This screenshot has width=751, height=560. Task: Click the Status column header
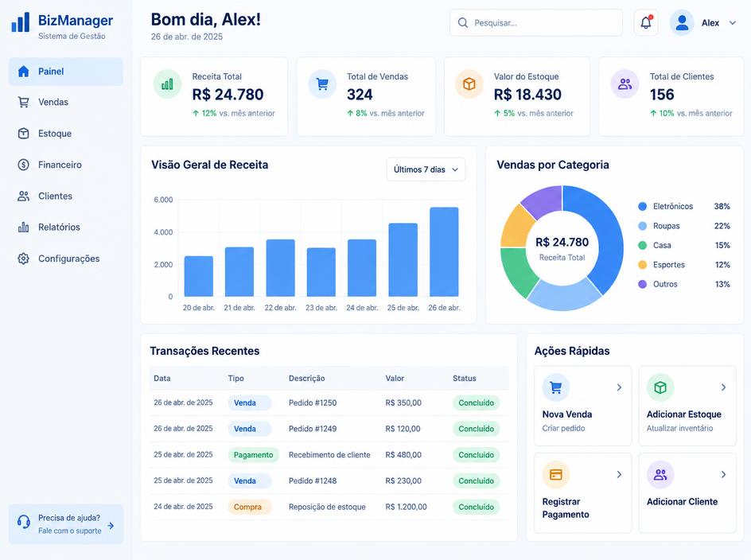coord(465,379)
